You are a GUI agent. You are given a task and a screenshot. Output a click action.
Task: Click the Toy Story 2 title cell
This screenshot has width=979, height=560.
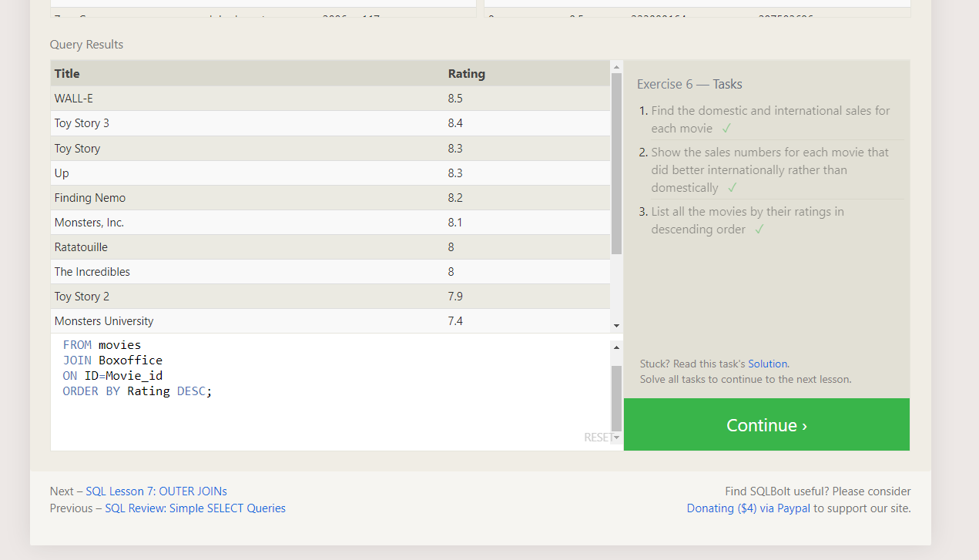click(82, 297)
